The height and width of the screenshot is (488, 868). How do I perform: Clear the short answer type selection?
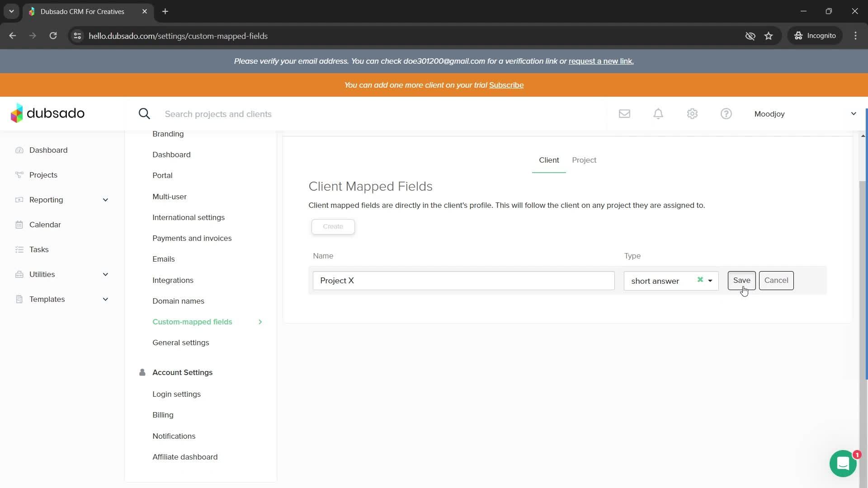pyautogui.click(x=700, y=280)
